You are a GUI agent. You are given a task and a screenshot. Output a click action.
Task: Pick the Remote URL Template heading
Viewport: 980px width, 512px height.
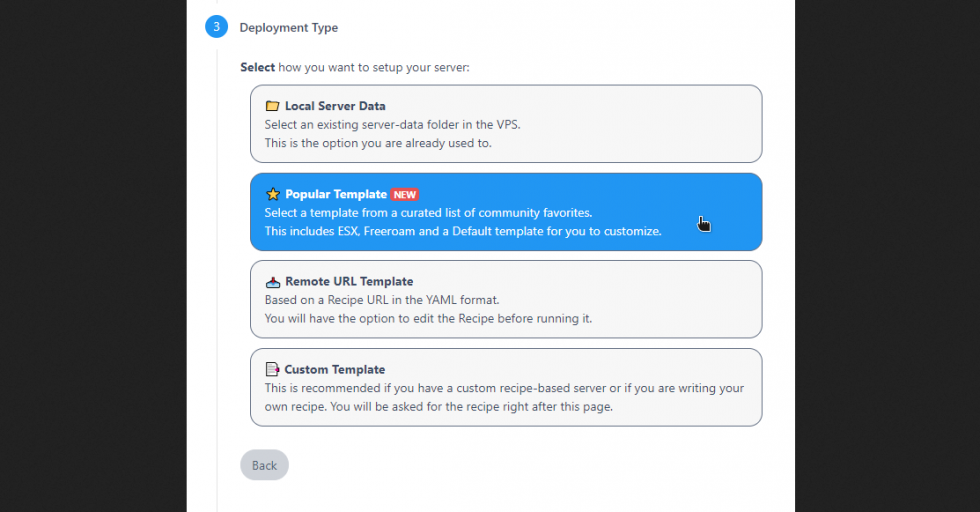tap(349, 282)
